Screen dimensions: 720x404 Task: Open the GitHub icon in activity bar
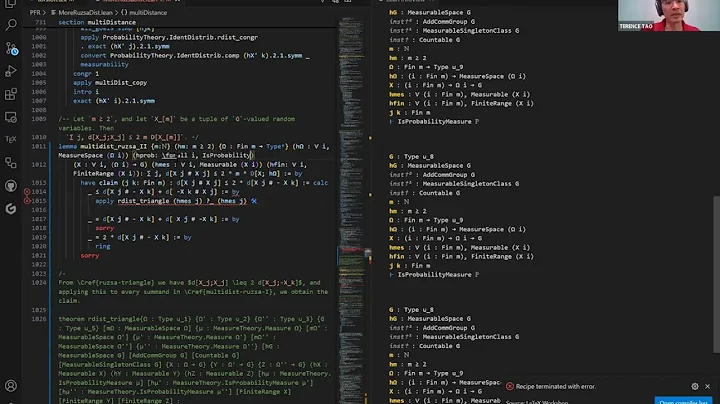[x=11, y=185]
